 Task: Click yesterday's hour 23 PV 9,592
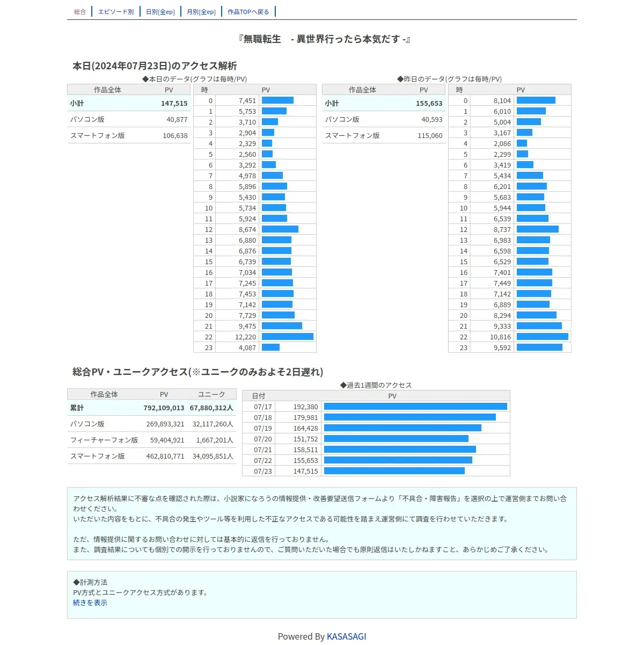502,348
